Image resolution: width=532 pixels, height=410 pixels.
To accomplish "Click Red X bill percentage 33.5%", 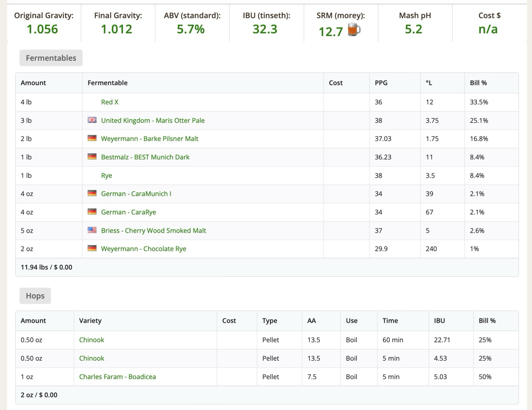I will pos(479,102).
